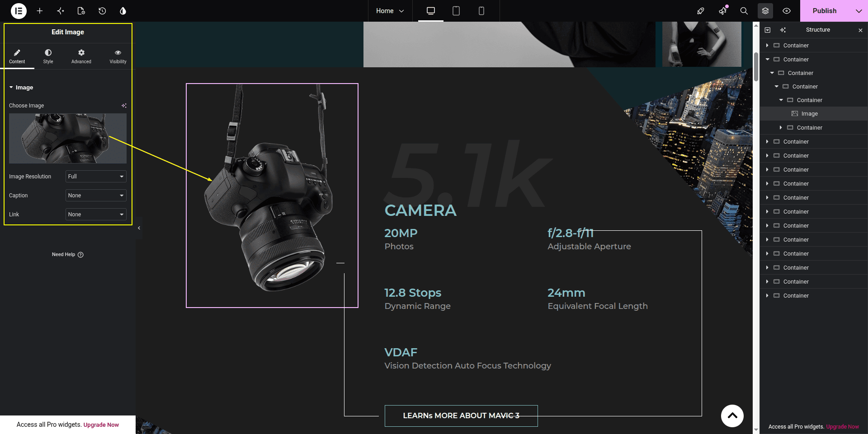Image resolution: width=868 pixels, height=434 pixels.
Task: Toggle the preview eye icon
Action: pyautogui.click(x=787, y=11)
